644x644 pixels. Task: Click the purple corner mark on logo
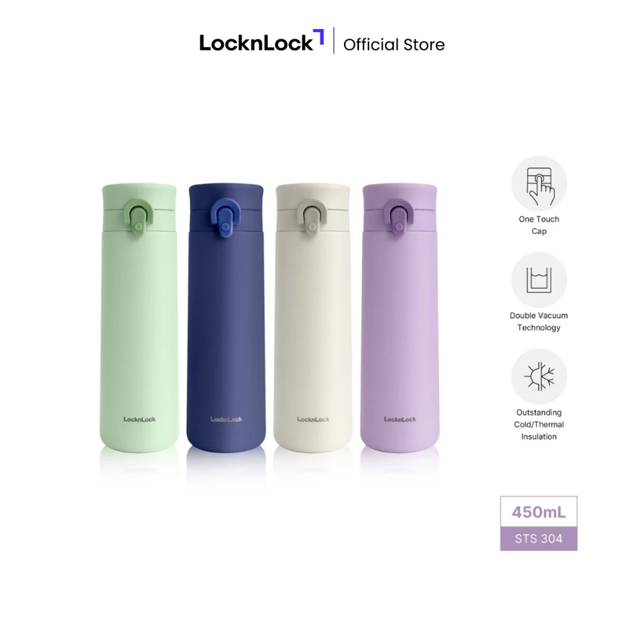319,36
